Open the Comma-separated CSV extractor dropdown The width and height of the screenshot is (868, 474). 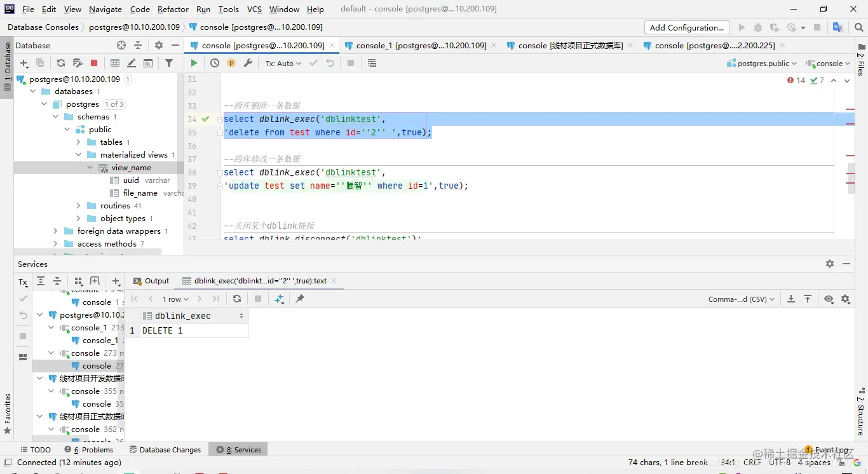pos(741,299)
